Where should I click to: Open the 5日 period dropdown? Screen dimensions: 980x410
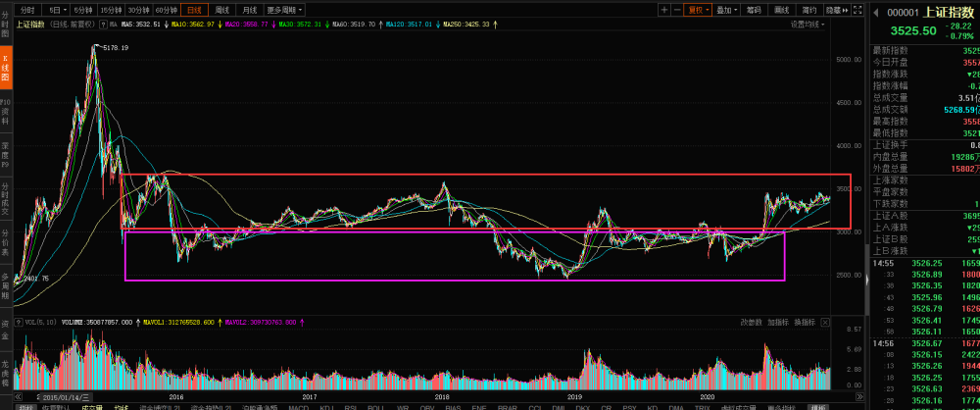tap(58, 10)
